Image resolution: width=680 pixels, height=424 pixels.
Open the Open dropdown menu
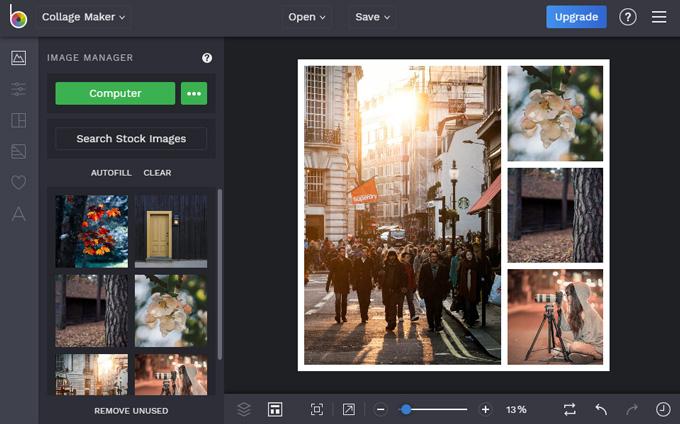click(x=307, y=17)
